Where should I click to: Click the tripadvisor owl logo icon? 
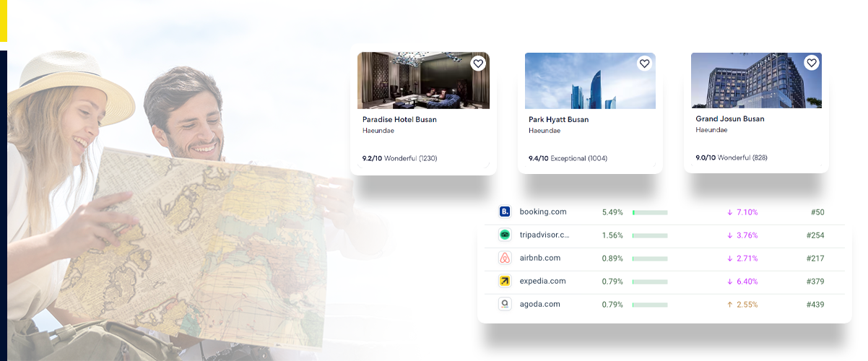505,235
